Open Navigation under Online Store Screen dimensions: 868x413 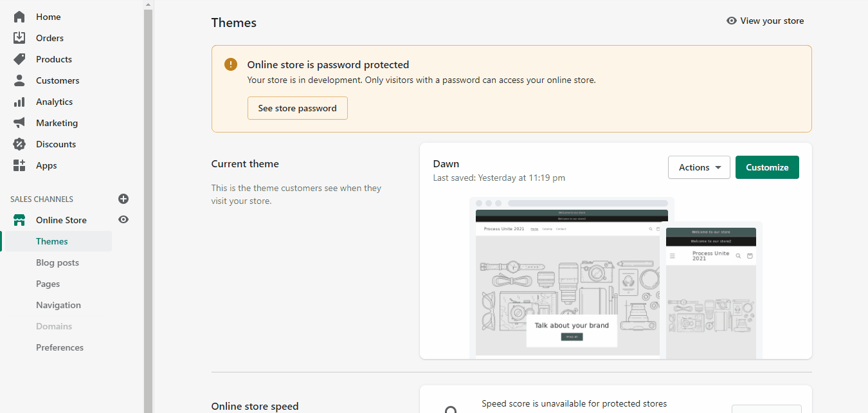tap(59, 305)
